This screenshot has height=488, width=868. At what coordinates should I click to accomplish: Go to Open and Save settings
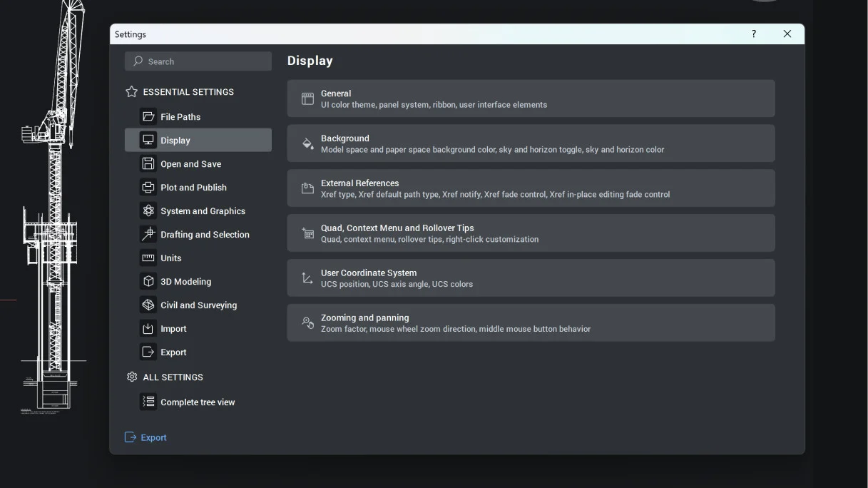coord(198,163)
